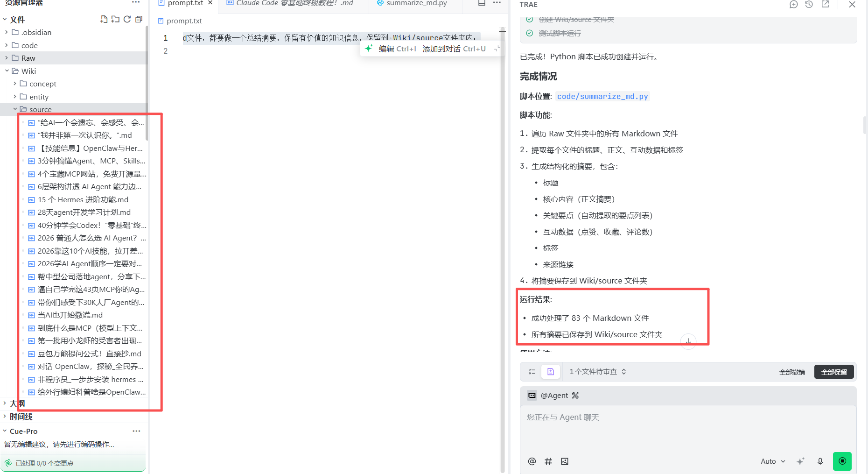The width and height of the screenshot is (868, 474).
Task: Open the Agent tools configuration icon
Action: point(575,396)
